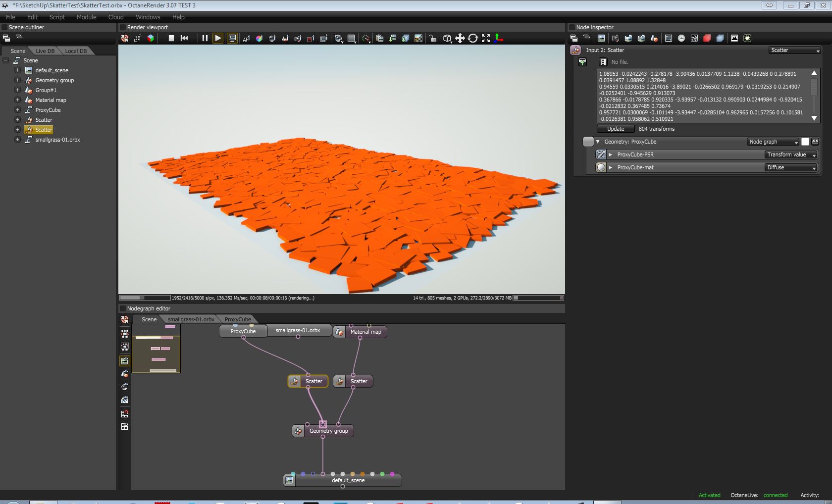
Task: Click the film strip icon beside No file
Action: pos(603,62)
